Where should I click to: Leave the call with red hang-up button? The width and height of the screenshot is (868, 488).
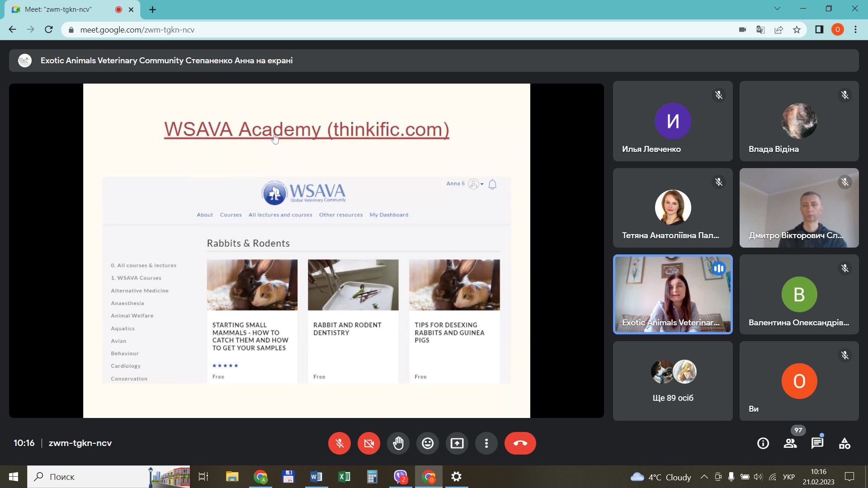(x=520, y=443)
